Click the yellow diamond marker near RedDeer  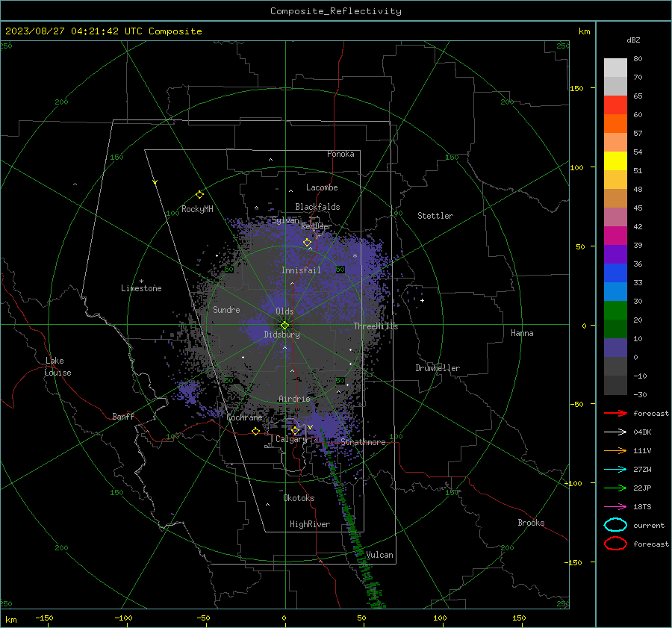[x=308, y=243]
